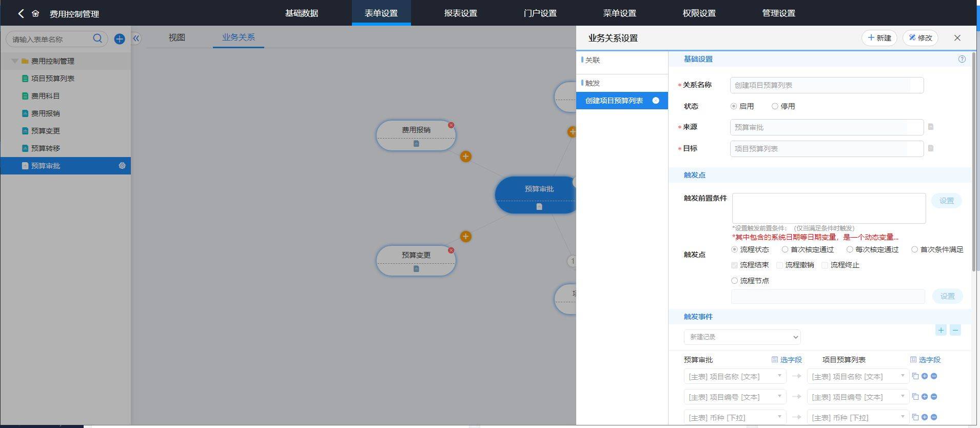Remove the 费用报销 node with red X
Viewport: 980px width, 428px height.
[x=451, y=125]
